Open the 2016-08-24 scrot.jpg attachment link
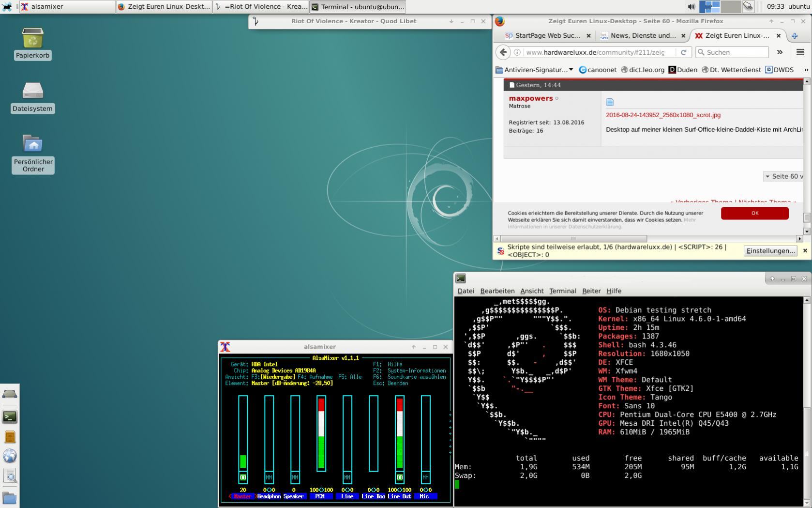The image size is (812, 508). click(663, 115)
